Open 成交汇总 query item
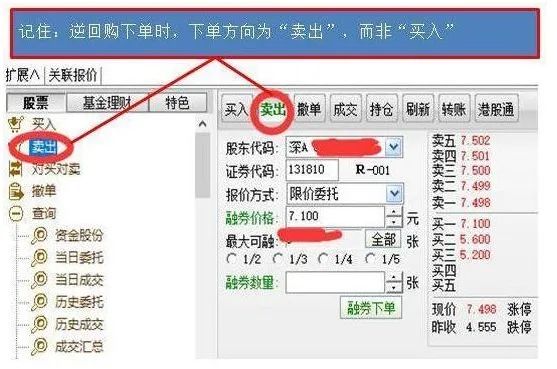This screenshot has height=369, width=557. pyautogui.click(x=79, y=347)
